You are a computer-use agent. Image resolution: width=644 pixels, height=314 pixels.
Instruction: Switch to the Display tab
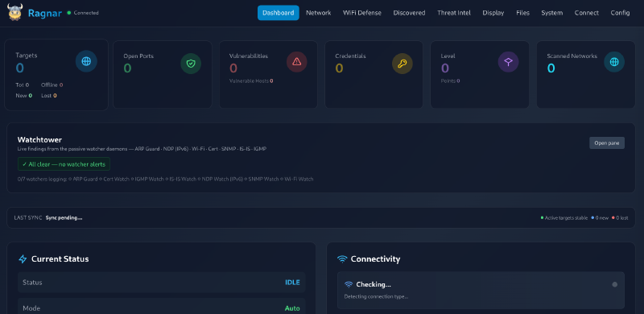click(493, 13)
